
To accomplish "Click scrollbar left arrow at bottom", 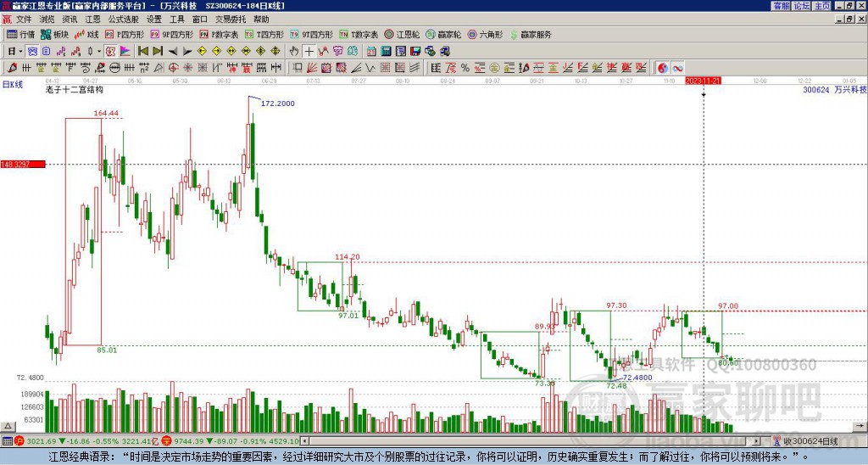I will pyautogui.click(x=304, y=441).
